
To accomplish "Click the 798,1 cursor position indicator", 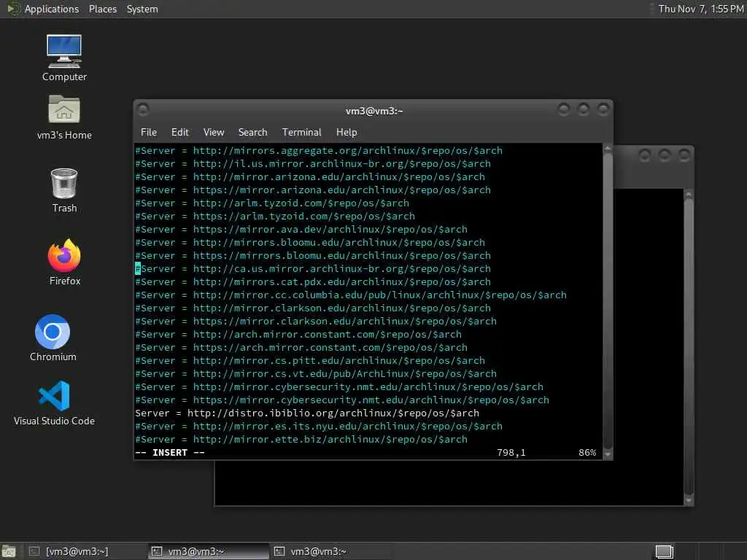I will (511, 453).
